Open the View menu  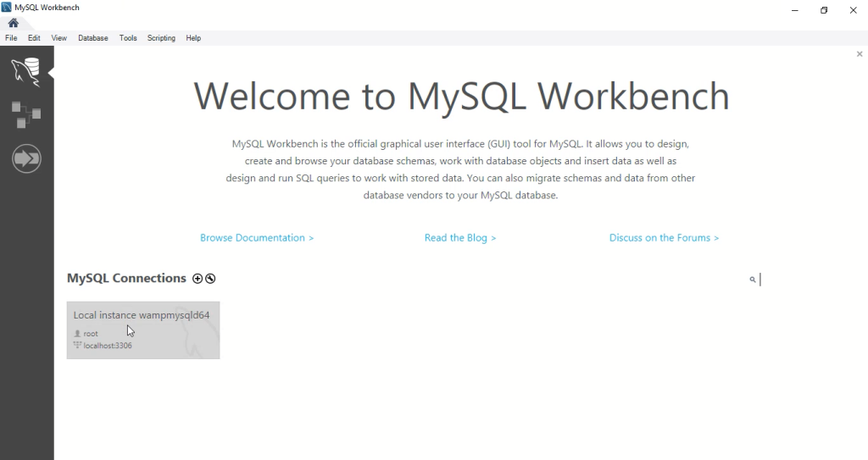[59, 38]
